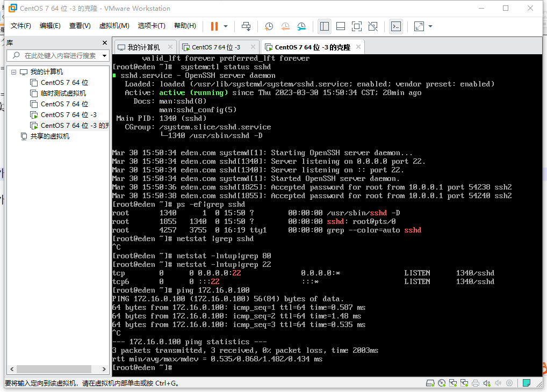
Task: Toggle the console view button
Action: 396,26
